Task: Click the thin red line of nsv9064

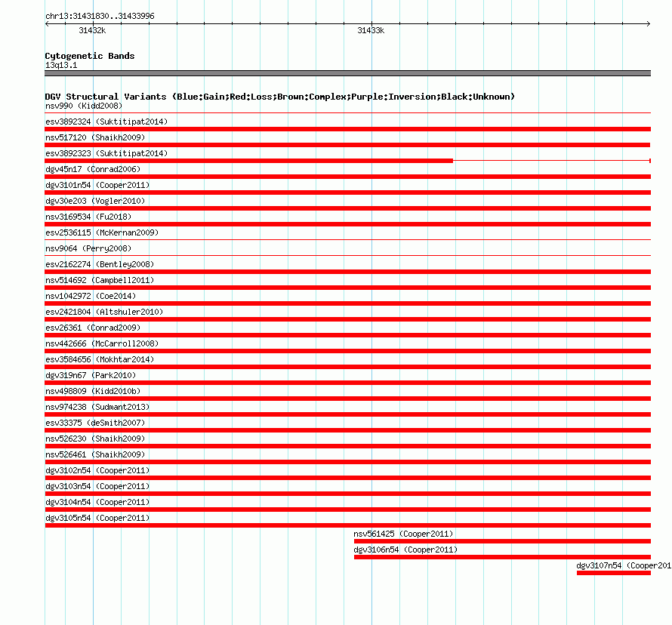Action: click(348, 256)
